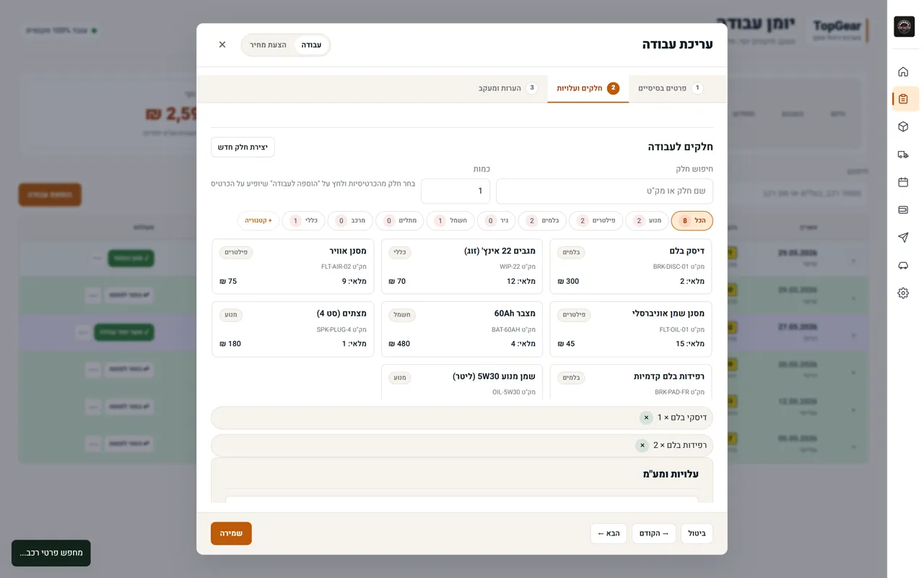
Task: Open the calendar icon in sidebar
Action: pyautogui.click(x=903, y=182)
